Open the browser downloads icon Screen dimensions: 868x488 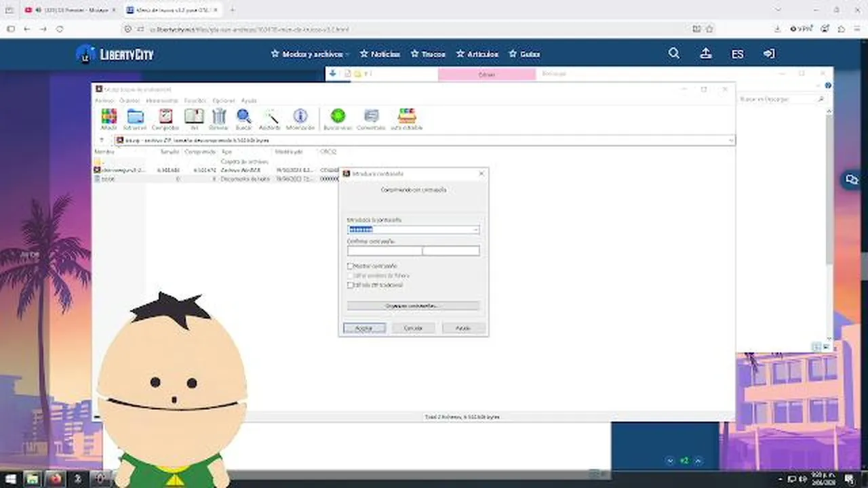(x=777, y=29)
